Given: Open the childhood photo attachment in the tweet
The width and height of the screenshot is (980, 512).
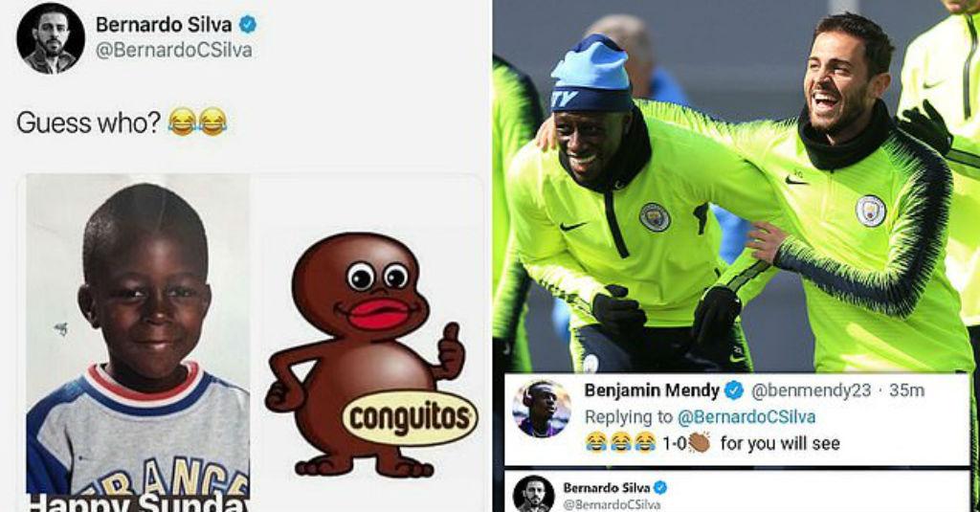Looking at the screenshot, I should click(x=138, y=343).
